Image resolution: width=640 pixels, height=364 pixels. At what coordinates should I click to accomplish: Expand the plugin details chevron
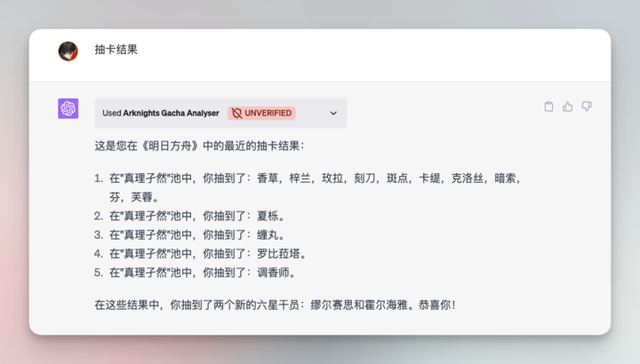[333, 114]
